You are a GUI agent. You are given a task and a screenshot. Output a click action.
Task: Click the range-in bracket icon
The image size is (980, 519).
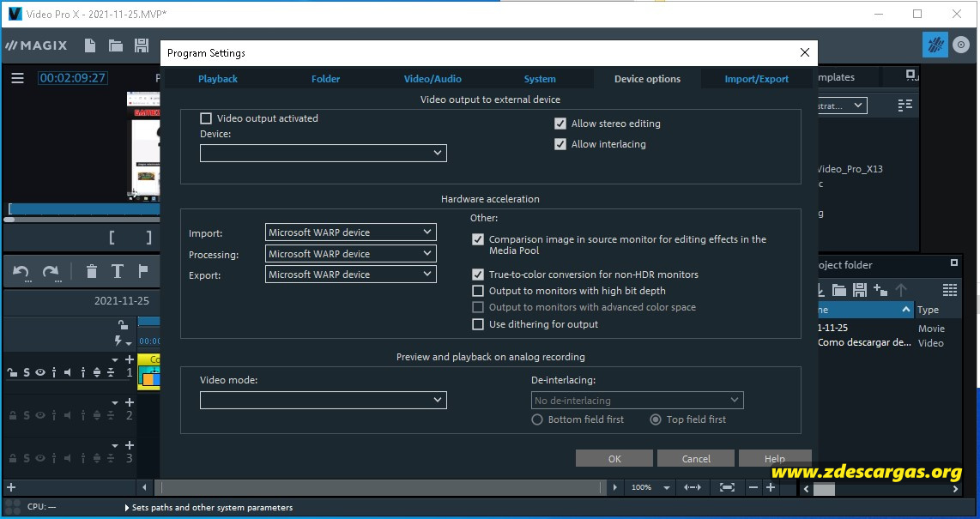pos(112,238)
